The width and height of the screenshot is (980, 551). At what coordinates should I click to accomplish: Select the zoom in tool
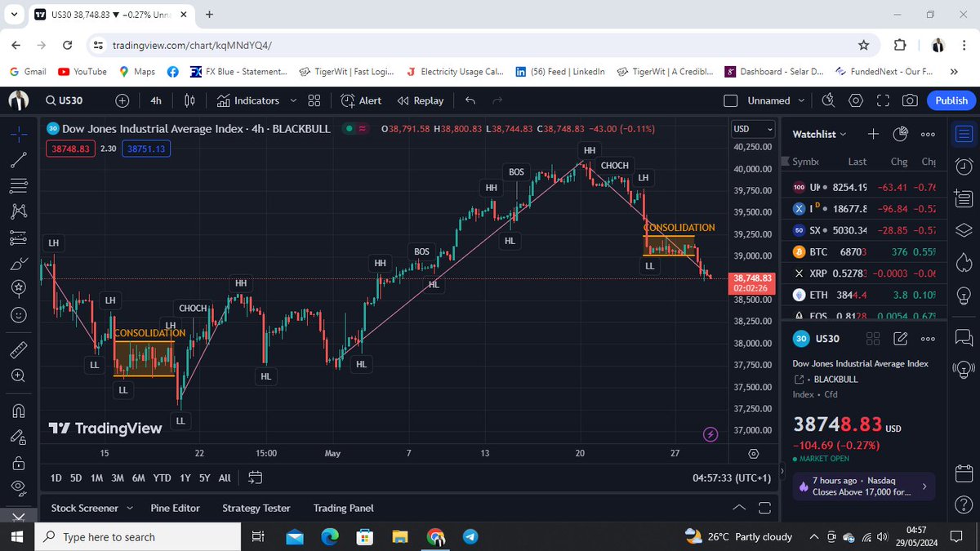tap(19, 375)
